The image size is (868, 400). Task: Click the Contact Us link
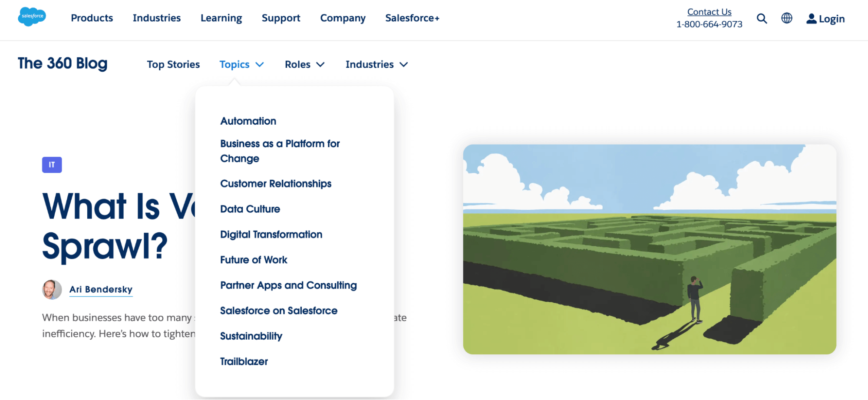point(709,12)
